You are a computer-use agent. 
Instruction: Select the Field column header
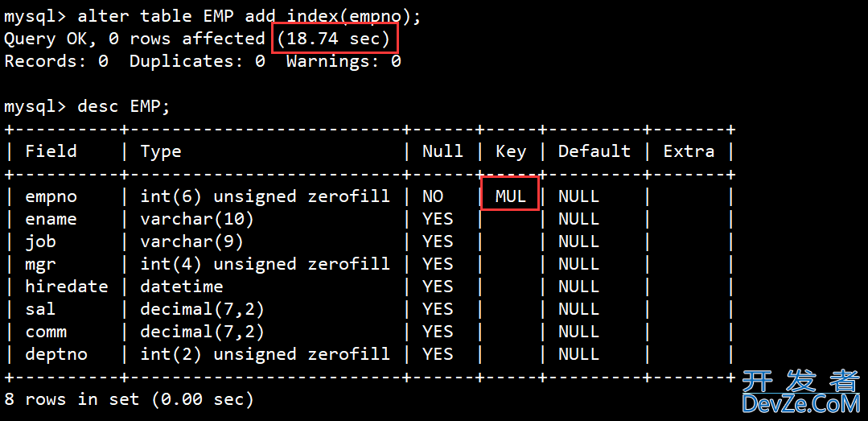click(51, 151)
